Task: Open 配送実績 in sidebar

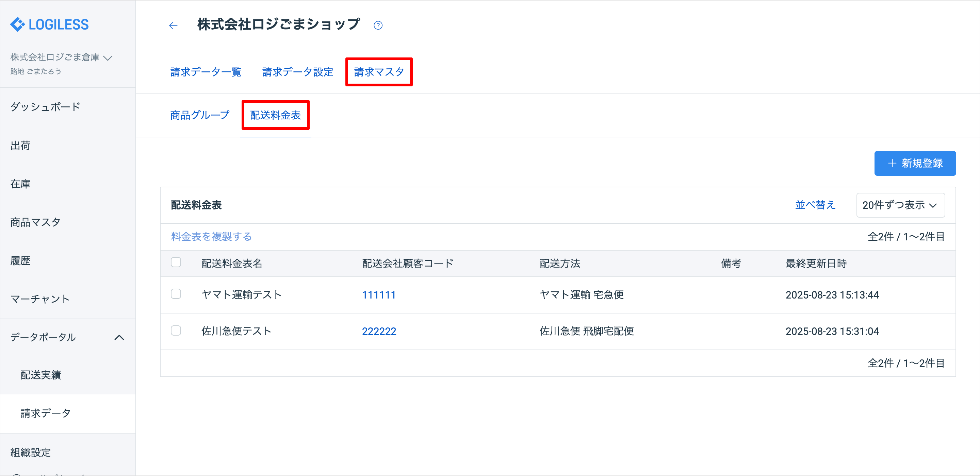Action: pos(41,375)
